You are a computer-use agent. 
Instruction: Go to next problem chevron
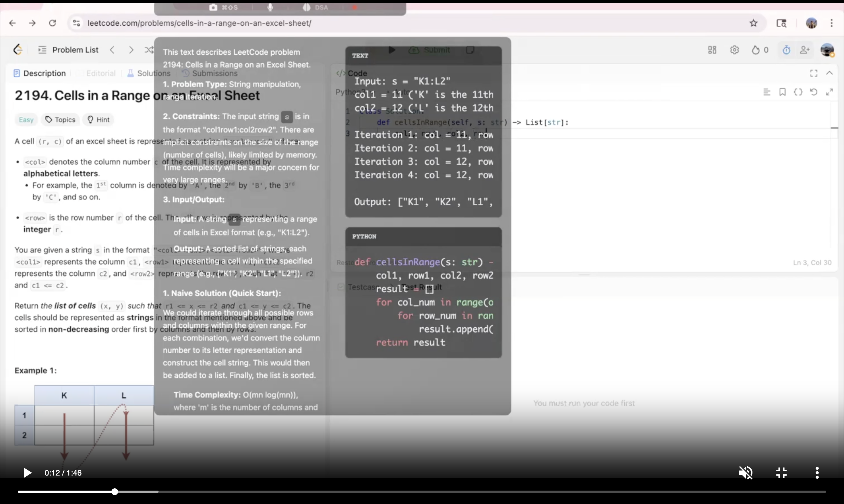point(131,50)
